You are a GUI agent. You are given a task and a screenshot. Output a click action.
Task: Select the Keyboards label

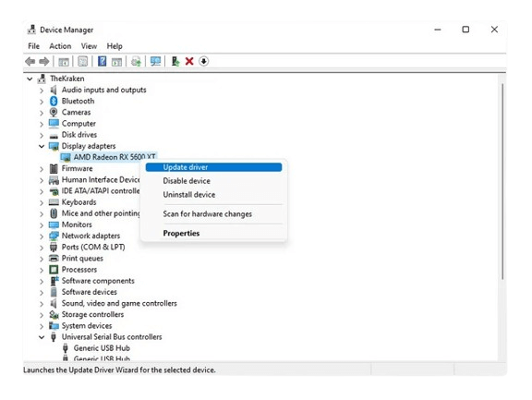point(79,202)
